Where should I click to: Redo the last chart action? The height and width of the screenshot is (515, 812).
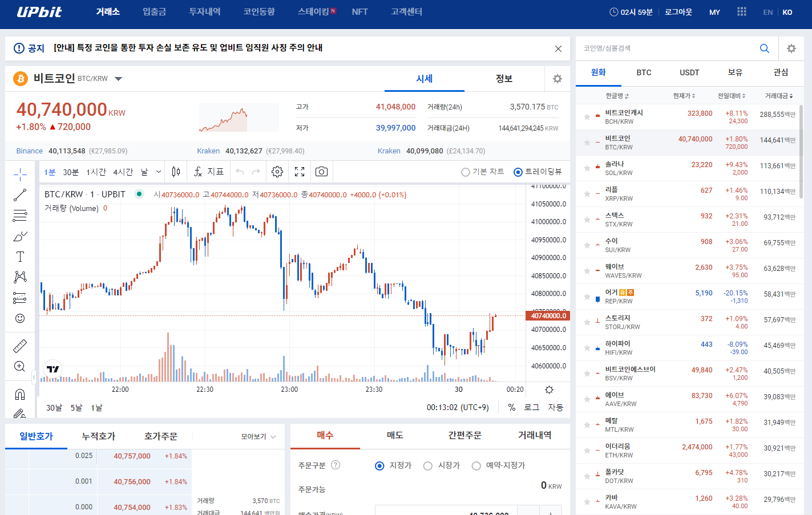(256, 172)
